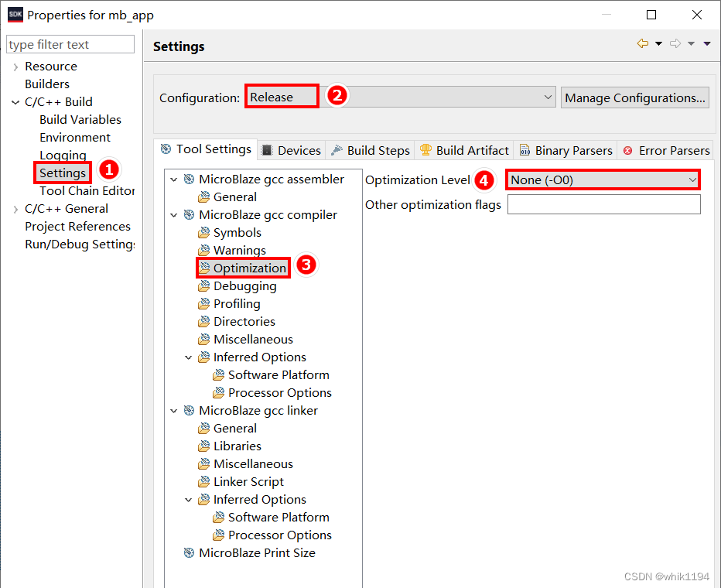Collapse the MicroBlaze gcc compiler node
Viewport: 721px width, 588px height.
[174, 214]
